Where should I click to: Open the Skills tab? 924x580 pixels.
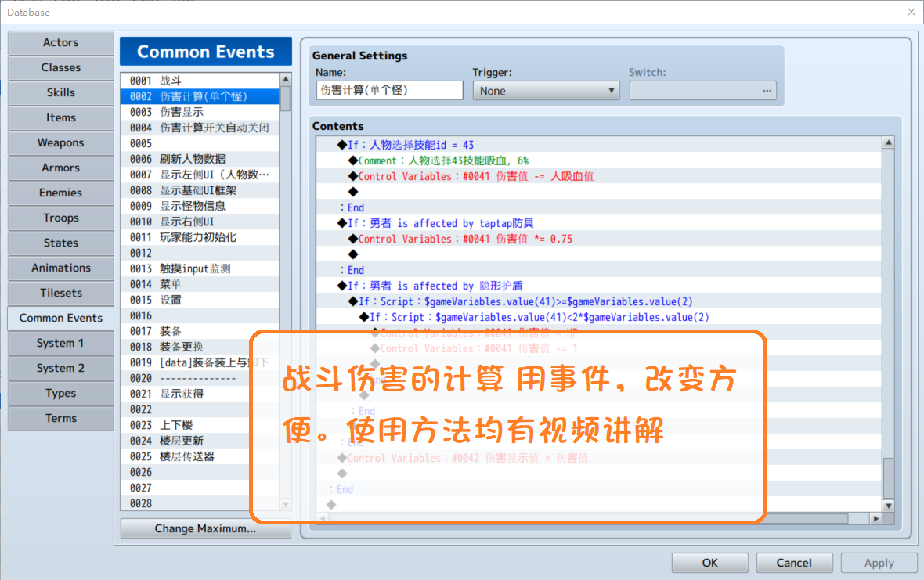pyautogui.click(x=61, y=92)
